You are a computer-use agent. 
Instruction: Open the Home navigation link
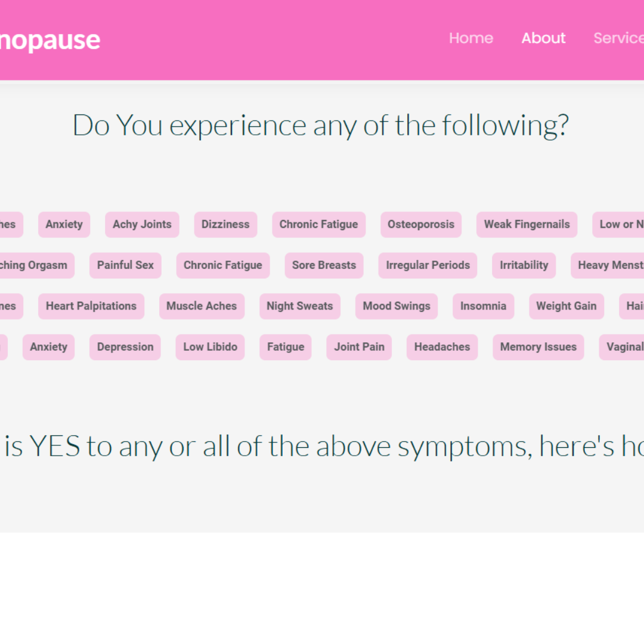click(x=471, y=38)
